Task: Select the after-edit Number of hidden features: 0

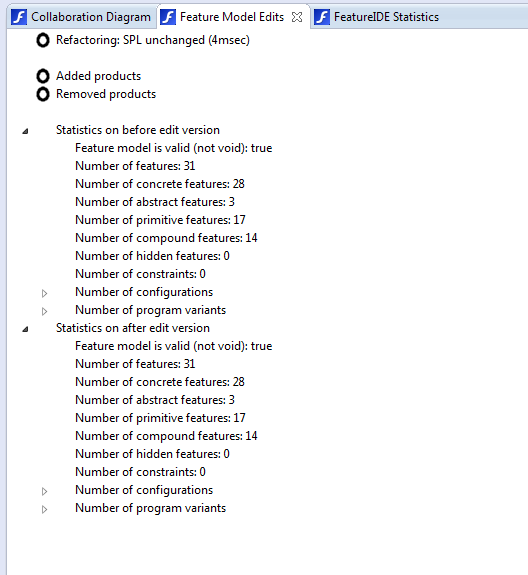Action: [x=153, y=454]
